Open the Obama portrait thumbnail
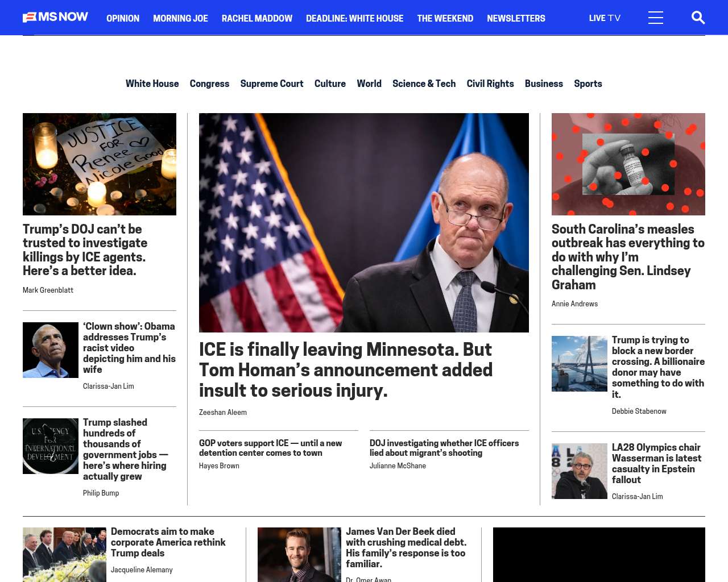Screen dimensions: 728x582 pyautogui.click(x=51, y=350)
